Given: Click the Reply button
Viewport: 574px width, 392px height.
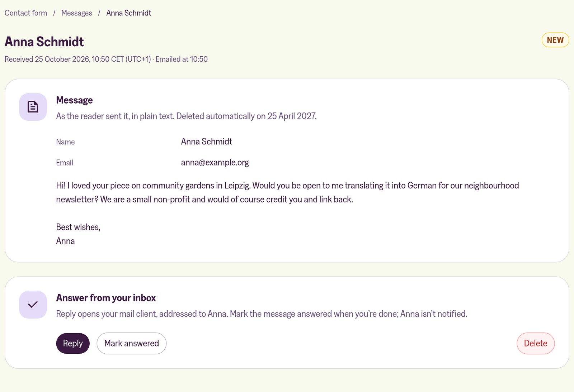Looking at the screenshot, I should (x=73, y=343).
